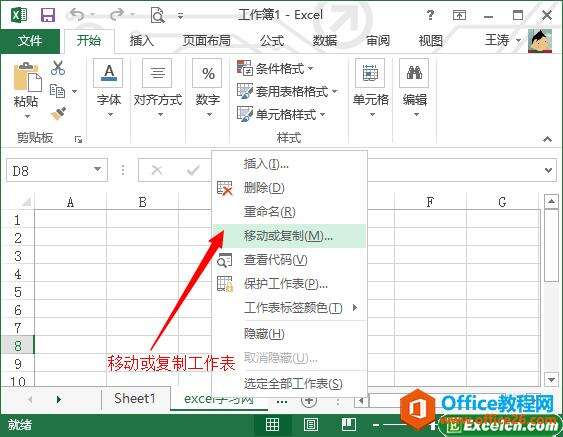Screen dimensions: 563x437
Task: Expand the Name Box dropdown arrow
Action: pyautogui.click(x=97, y=169)
